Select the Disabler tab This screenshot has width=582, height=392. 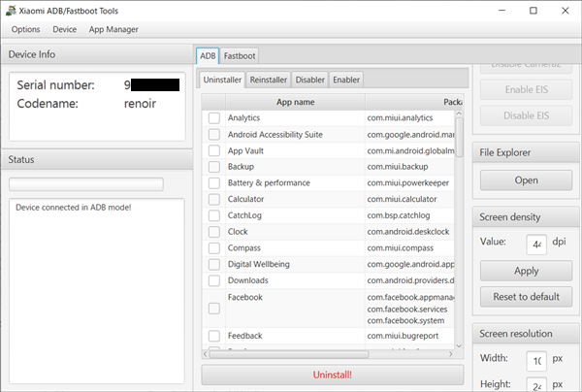click(x=310, y=80)
